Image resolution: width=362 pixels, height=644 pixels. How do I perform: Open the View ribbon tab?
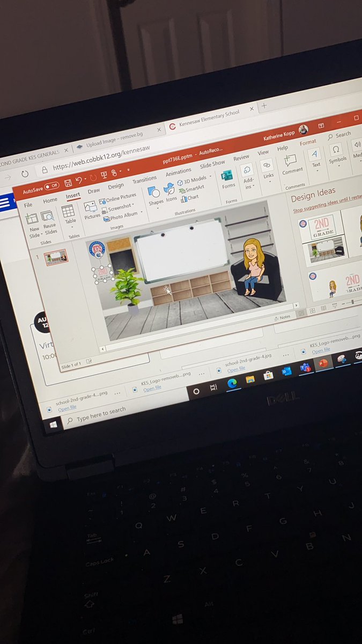(263, 152)
